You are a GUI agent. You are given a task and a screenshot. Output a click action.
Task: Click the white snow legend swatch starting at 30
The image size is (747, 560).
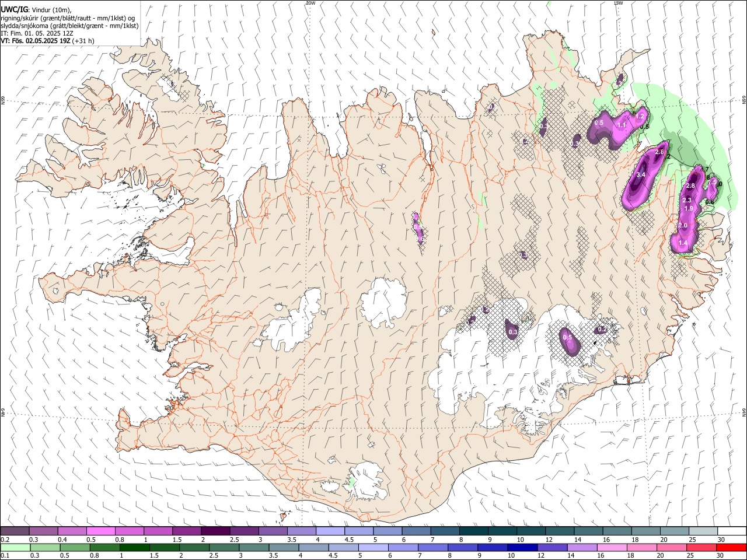pos(732,531)
